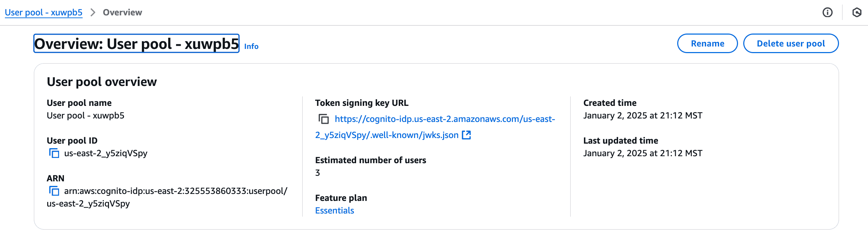Click the Estimated number of users value 3
This screenshot has height=239, width=868.
317,172
